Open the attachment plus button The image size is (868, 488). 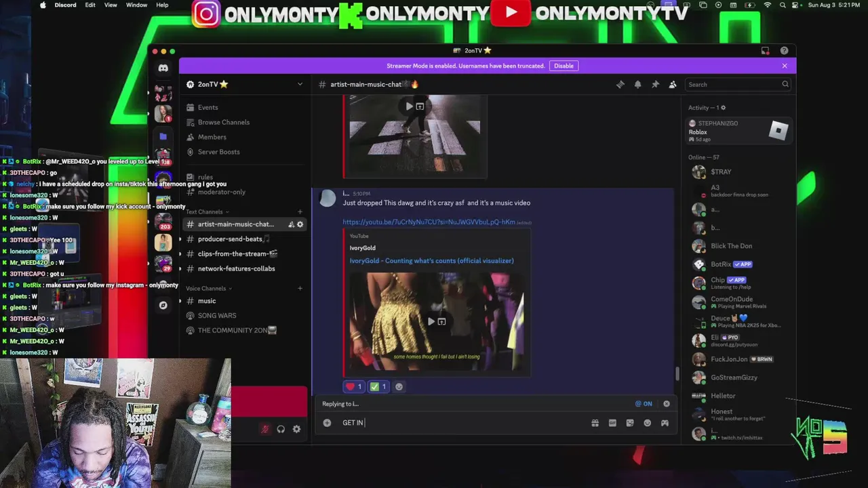[x=327, y=423]
